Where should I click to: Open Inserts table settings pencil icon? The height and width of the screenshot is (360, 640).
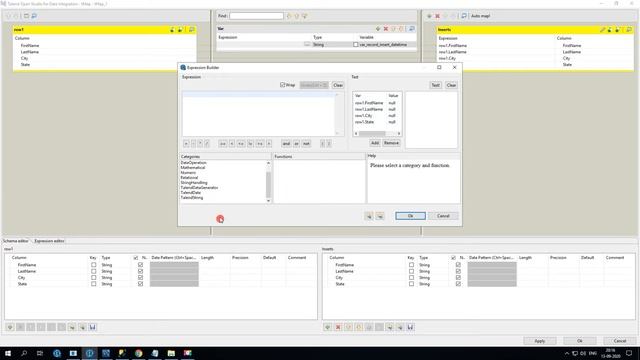602,30
